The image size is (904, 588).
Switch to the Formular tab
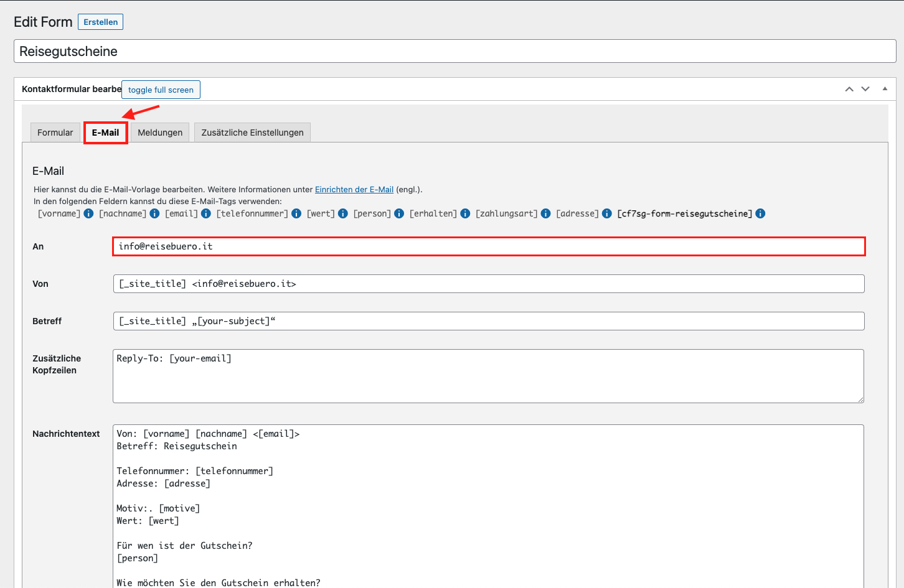pos(55,133)
